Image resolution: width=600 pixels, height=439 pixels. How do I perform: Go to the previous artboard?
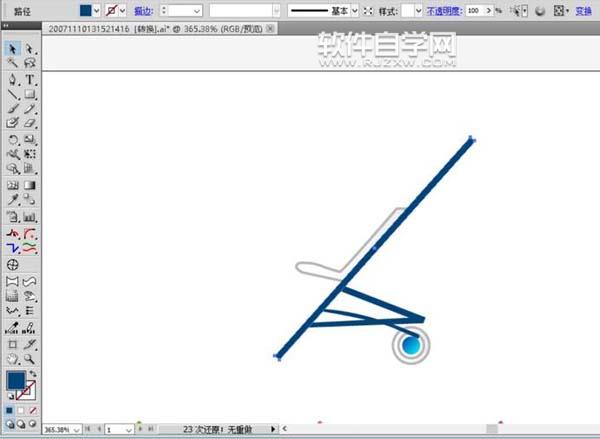click(99, 429)
